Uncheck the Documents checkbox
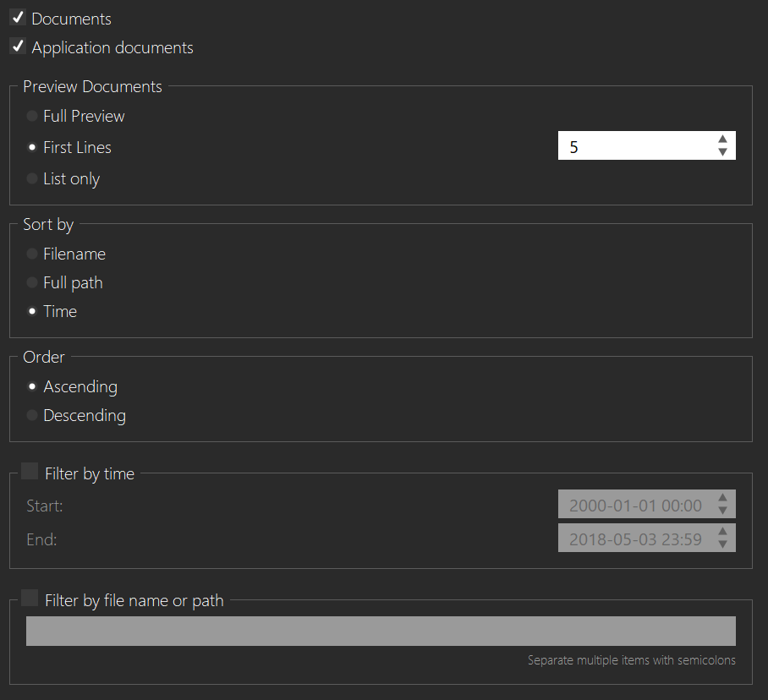The width and height of the screenshot is (768, 700). click(x=17, y=18)
